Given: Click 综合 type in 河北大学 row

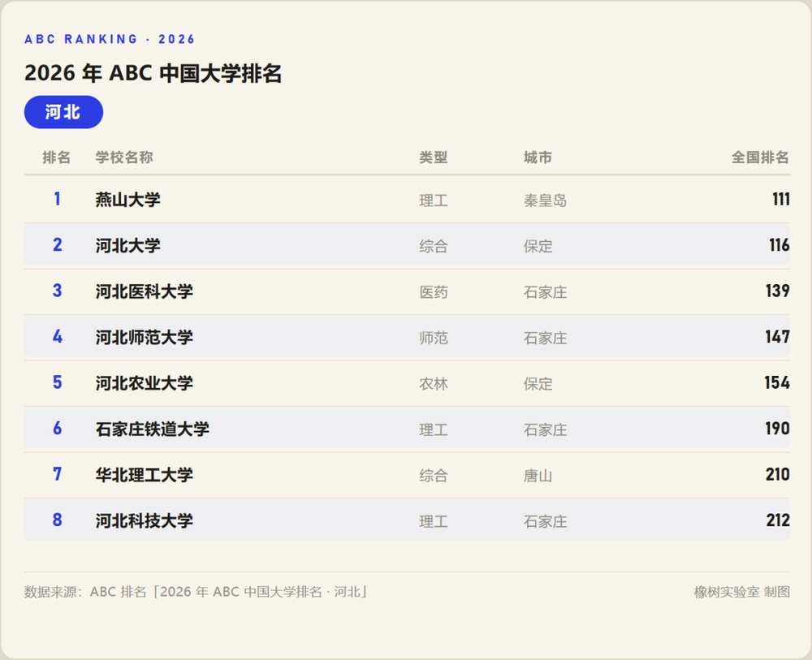Looking at the screenshot, I should 434,247.
